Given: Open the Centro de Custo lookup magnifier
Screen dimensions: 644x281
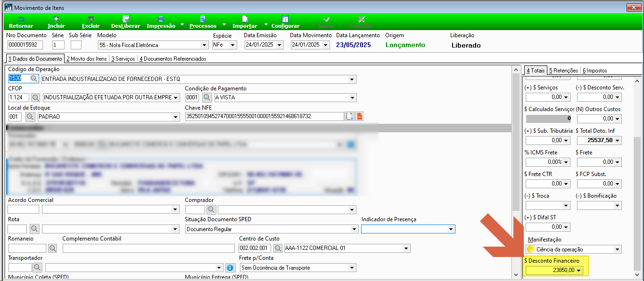Looking at the screenshot, I should (278, 248).
